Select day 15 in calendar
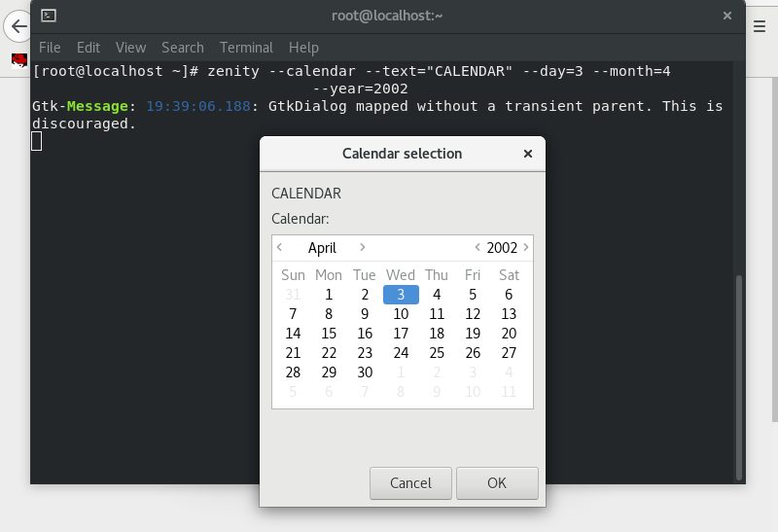The width and height of the screenshot is (778, 532). [x=329, y=333]
